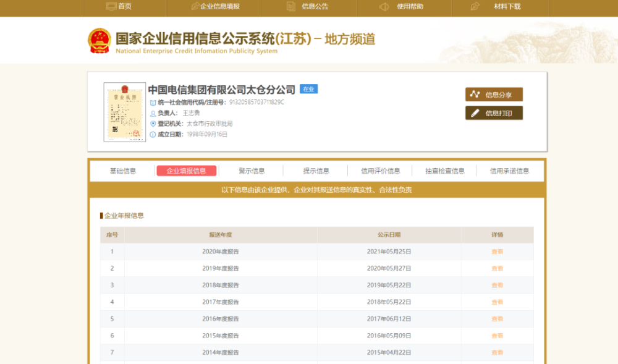618x364 pixels.
Task: Click the 太仓市行政审批局 text
Action: point(210,124)
